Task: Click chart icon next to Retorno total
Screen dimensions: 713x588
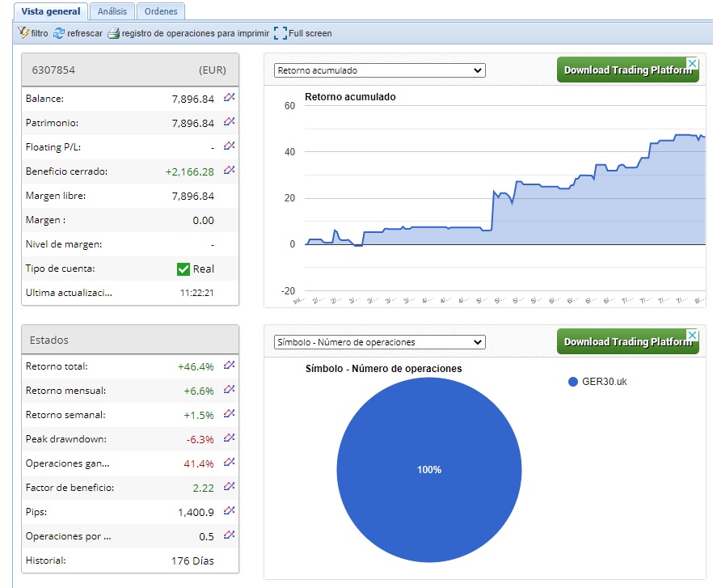Action: point(230,366)
